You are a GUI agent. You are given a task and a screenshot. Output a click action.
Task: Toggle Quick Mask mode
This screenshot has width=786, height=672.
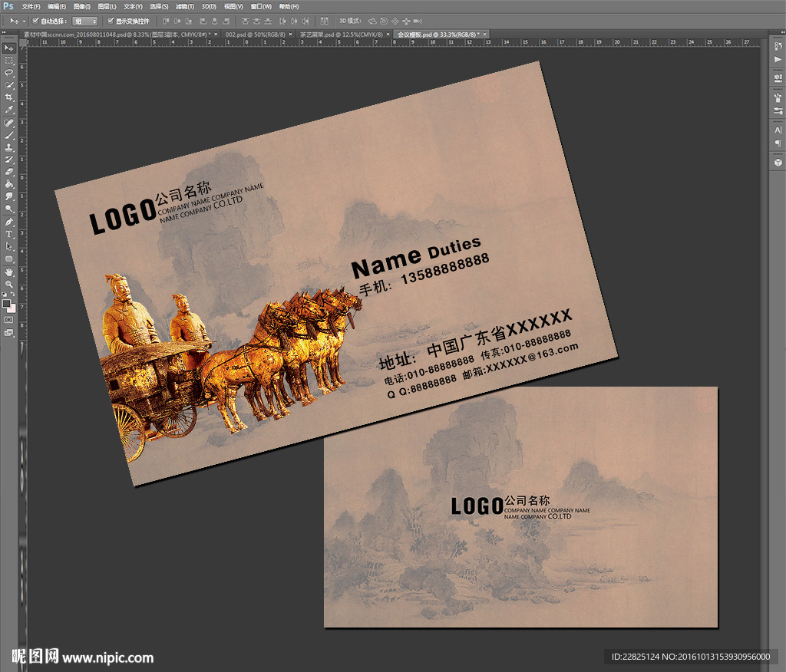[x=8, y=320]
